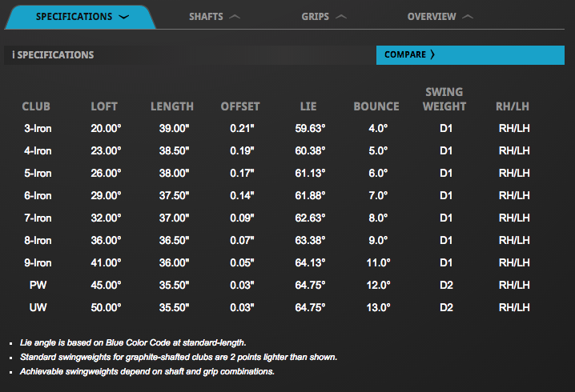Click the BOUNCE column header
The width and height of the screenshot is (575, 392).
(376, 106)
